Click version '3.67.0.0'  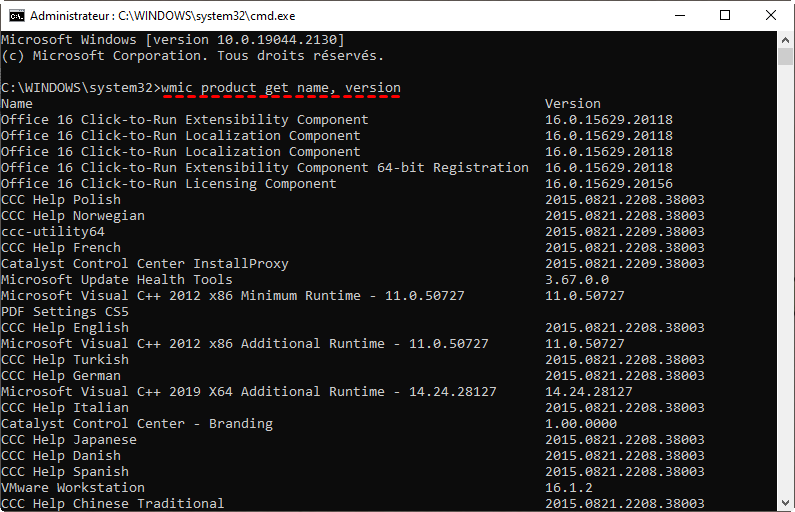click(x=577, y=280)
